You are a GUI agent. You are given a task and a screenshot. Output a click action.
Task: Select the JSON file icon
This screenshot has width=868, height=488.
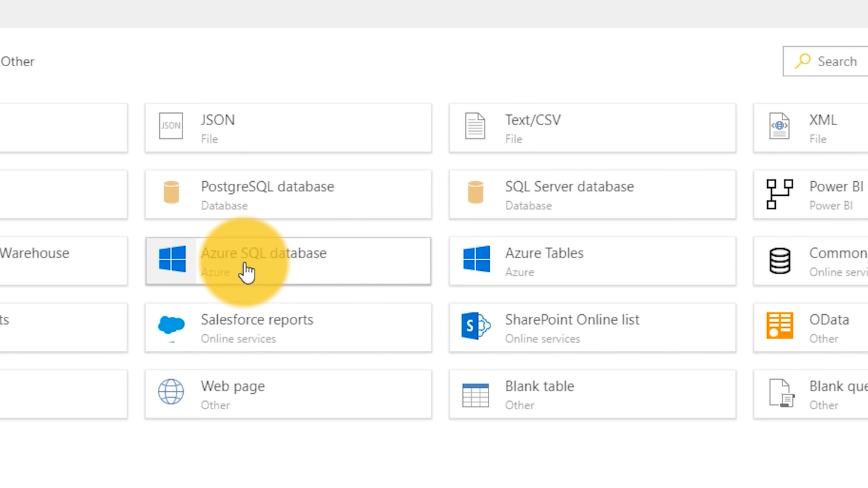coord(171,126)
